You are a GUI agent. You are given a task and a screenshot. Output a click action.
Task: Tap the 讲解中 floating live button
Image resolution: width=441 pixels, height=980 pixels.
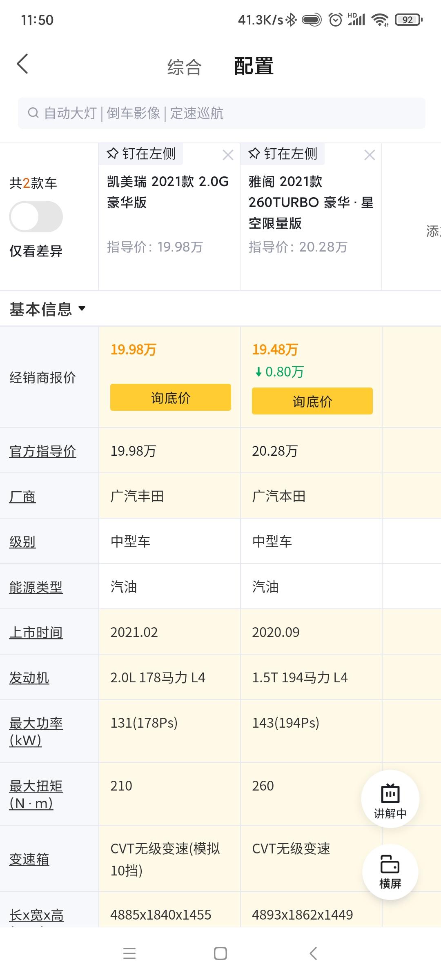[390, 799]
